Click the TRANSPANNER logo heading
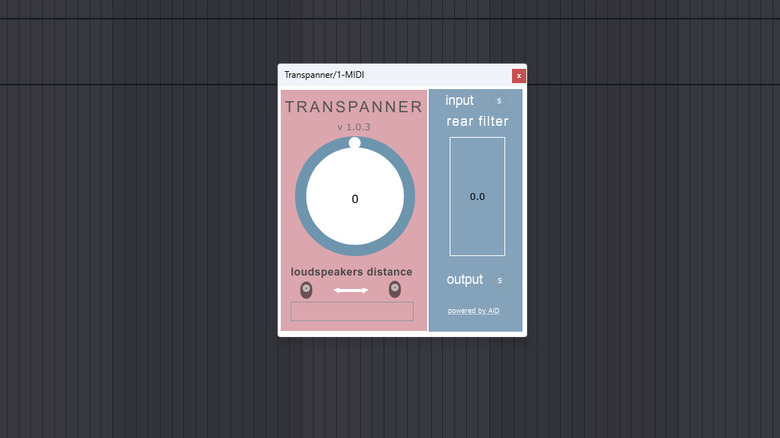 [x=354, y=107]
